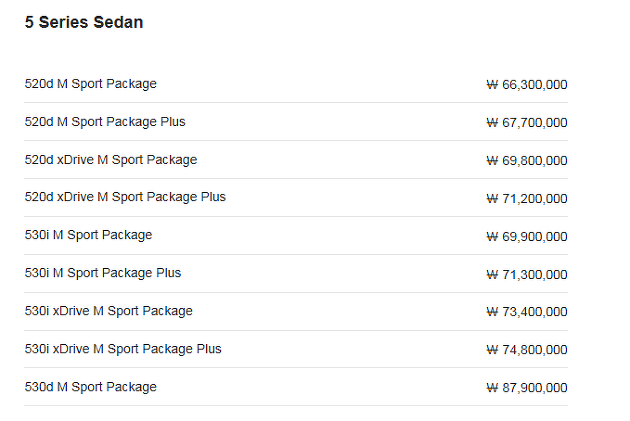Click the ₩ 67,700,000 price
Image resolution: width=630 pixels, height=421 pixels.
click(x=527, y=123)
